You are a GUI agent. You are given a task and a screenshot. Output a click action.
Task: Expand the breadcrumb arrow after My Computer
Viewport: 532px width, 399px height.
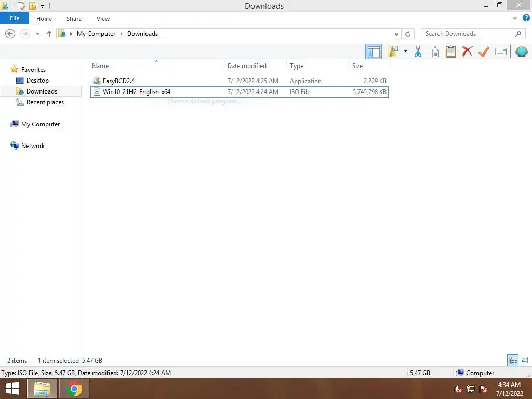tap(121, 34)
